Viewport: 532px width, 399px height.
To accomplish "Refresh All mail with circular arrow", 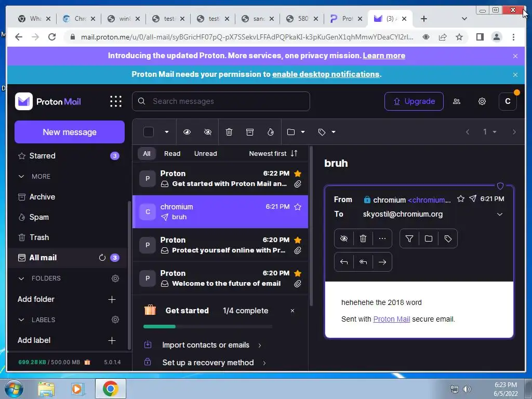I will (102, 258).
